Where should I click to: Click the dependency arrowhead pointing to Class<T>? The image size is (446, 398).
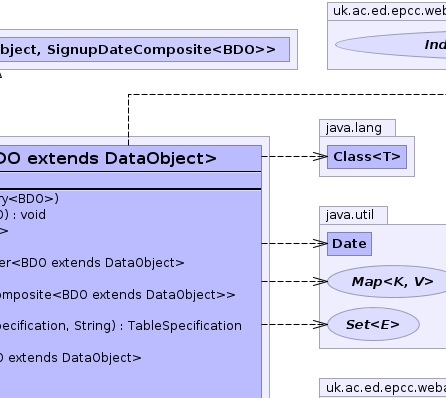coord(321,157)
